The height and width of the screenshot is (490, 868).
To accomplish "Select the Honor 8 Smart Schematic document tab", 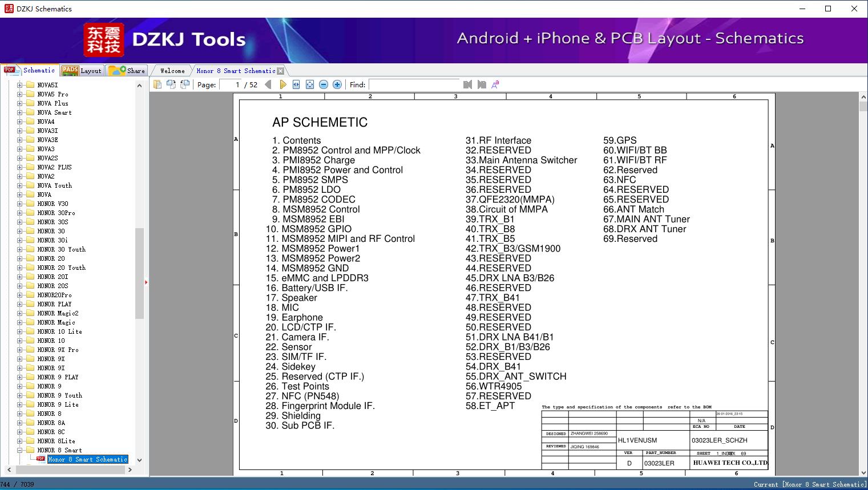I will click(x=236, y=71).
